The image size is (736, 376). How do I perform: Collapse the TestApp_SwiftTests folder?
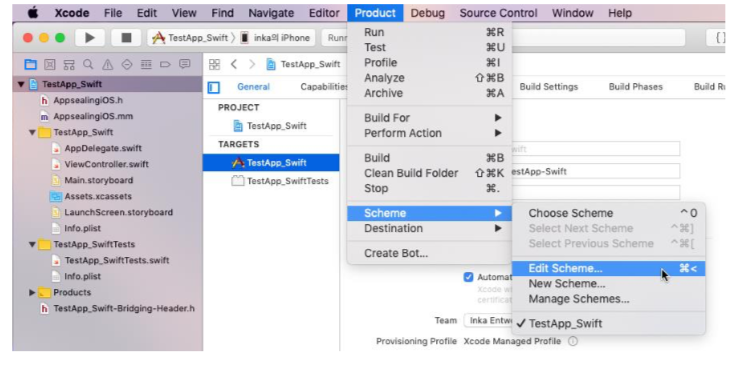click(x=32, y=245)
